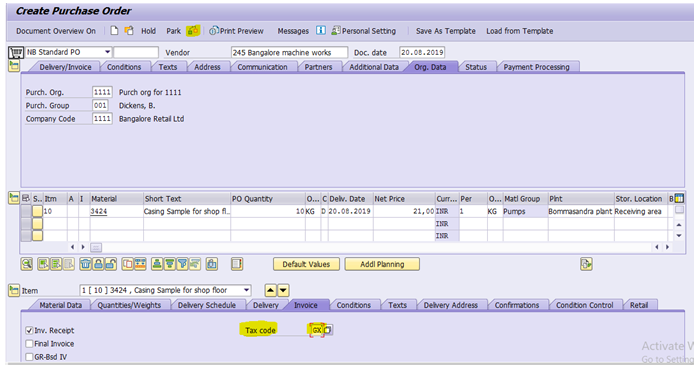Switch to header Delivery/Invoice tab

(x=65, y=67)
